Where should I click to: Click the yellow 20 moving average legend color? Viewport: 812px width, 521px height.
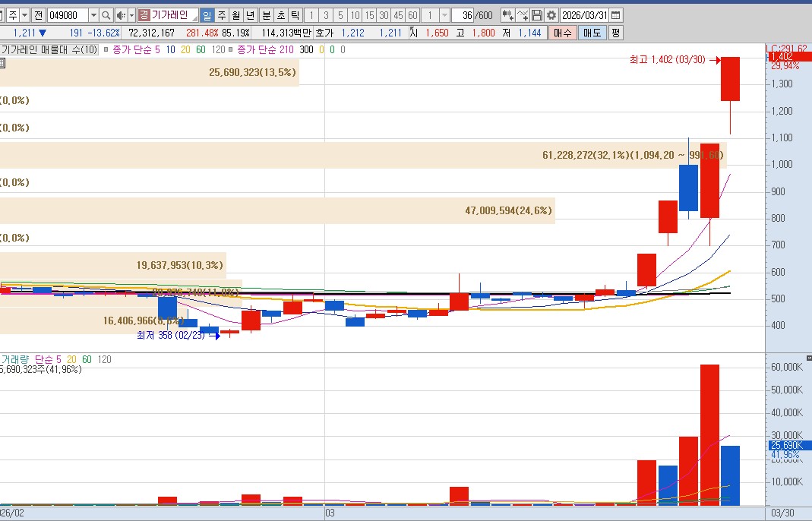[185, 49]
